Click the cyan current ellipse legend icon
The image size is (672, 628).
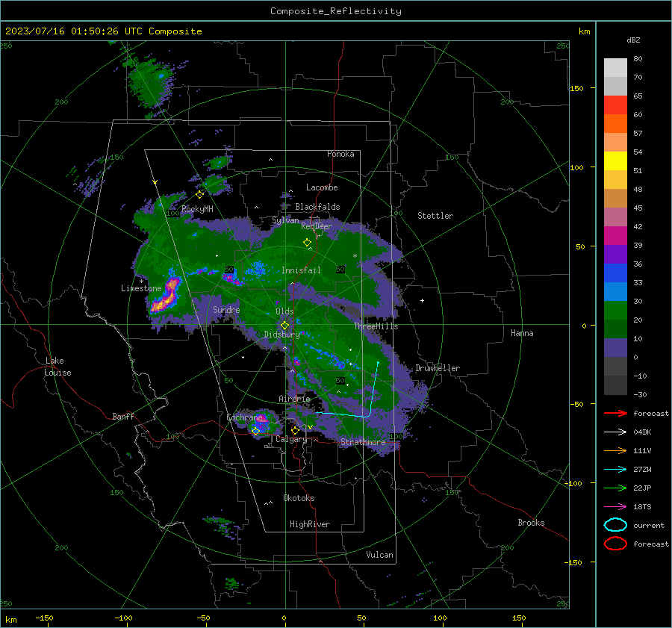[615, 525]
